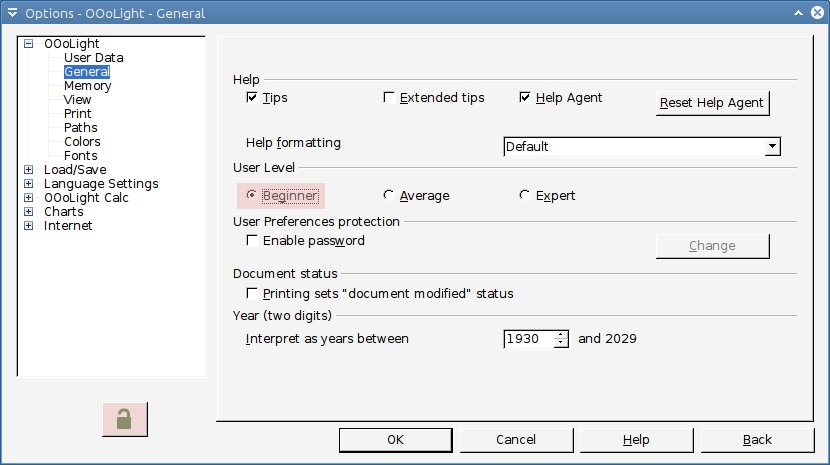Open the User Data page
This screenshot has height=465, width=830.
pos(94,58)
